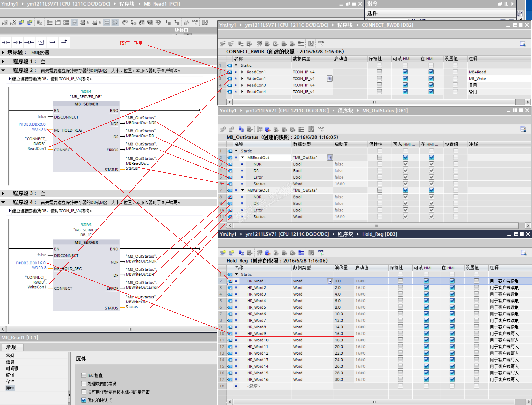Viewport: 532px width, 405px height.
Task: Collapse 程序段 4 network
Action: click(x=3, y=202)
